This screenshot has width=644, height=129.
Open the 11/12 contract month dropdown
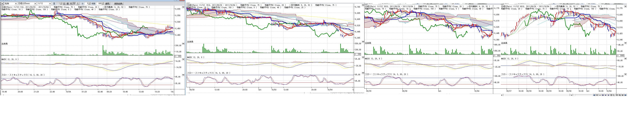[50, 3]
